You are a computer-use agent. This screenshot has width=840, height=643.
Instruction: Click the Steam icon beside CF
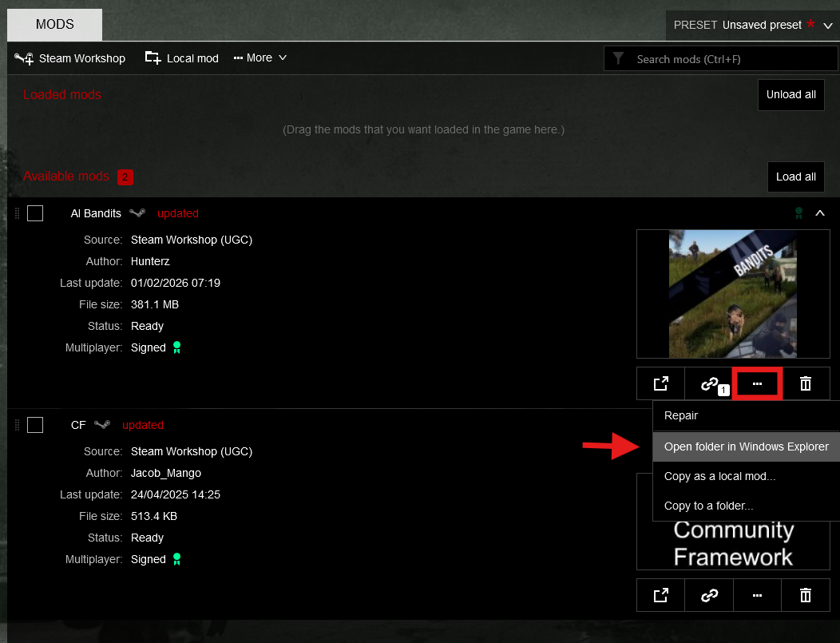pyautogui.click(x=102, y=424)
